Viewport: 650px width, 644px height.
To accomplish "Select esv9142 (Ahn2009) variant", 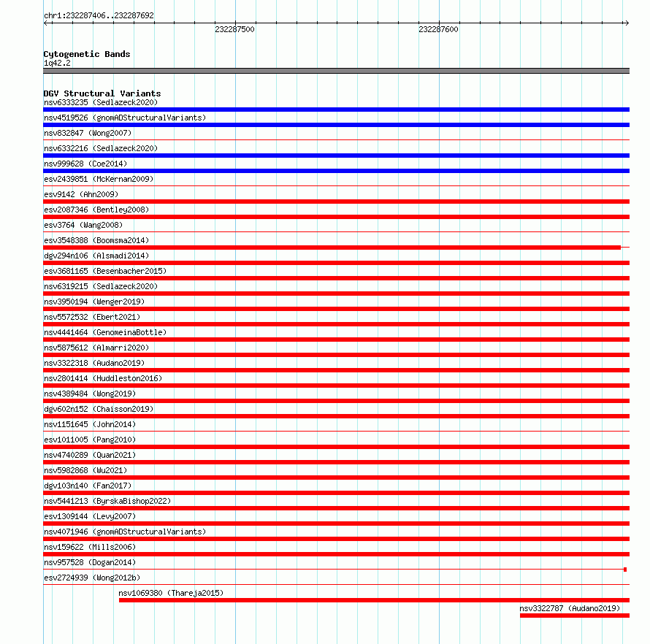I will click(x=81, y=194).
